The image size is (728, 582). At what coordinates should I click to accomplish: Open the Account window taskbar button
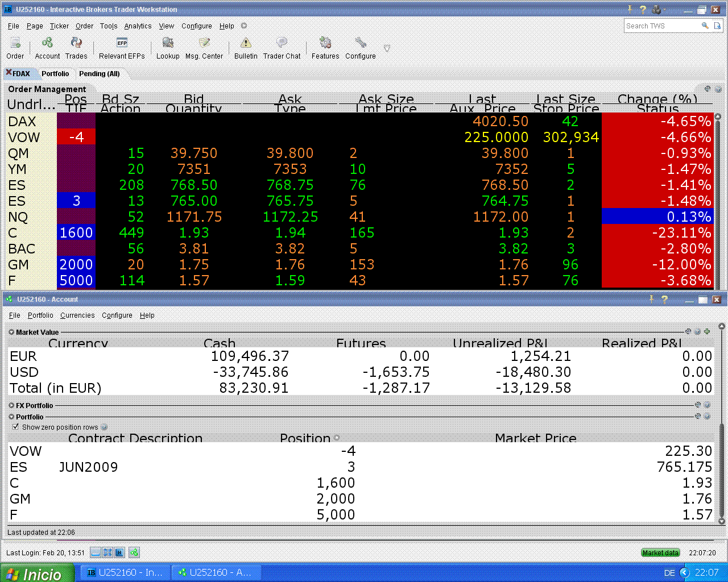pyautogui.click(x=216, y=572)
